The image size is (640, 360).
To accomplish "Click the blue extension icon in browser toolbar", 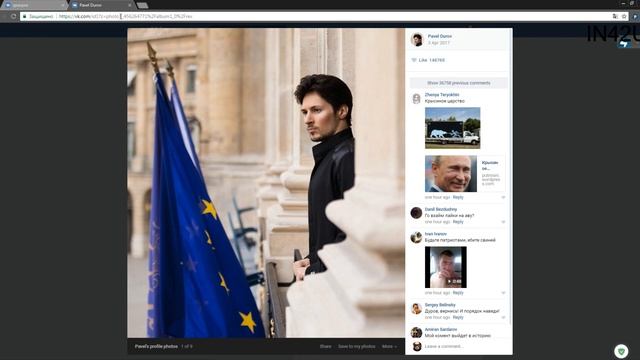I will coord(636,16).
